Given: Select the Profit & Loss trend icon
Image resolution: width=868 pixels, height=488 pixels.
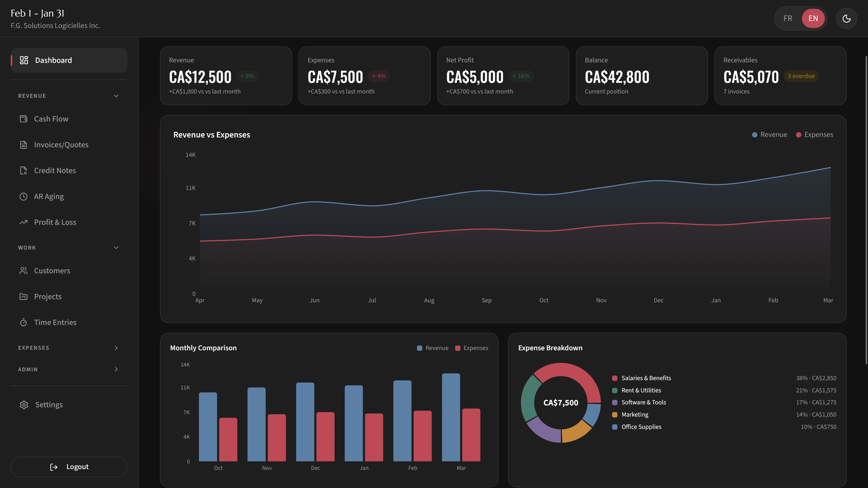Looking at the screenshot, I should point(23,222).
